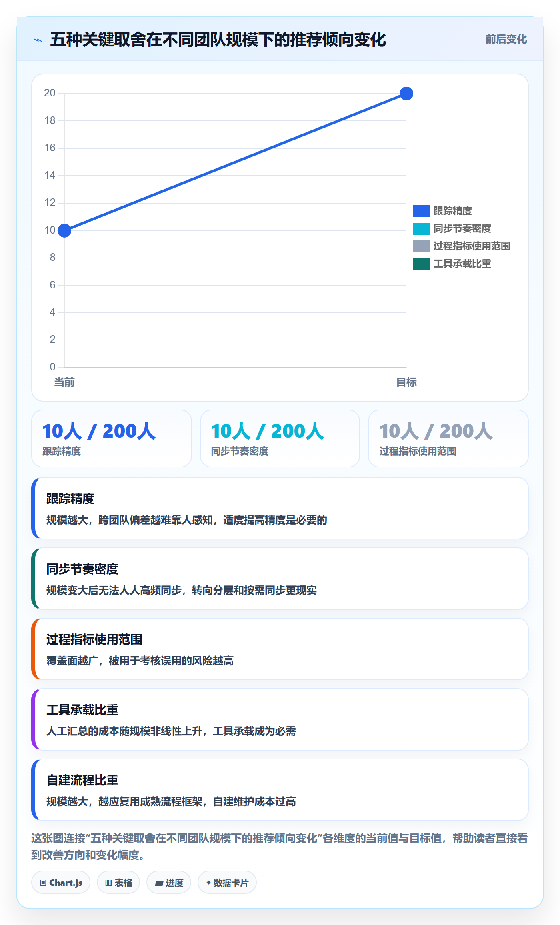Screen dimensions: 560x925
Task: Click the 表格 tag
Action: pyautogui.click(x=118, y=883)
